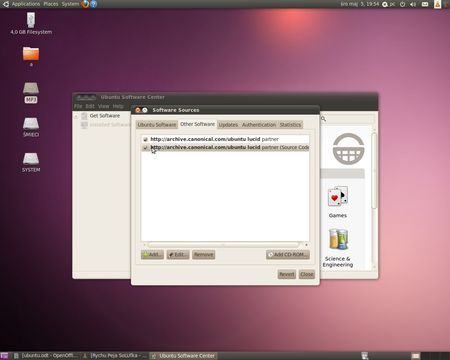This screenshot has height=360, width=450.
Task: Launch Firefox from the top panel
Action: 86,4
